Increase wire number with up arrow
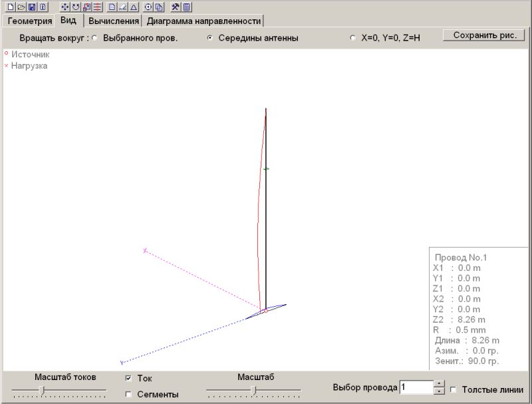 point(439,383)
